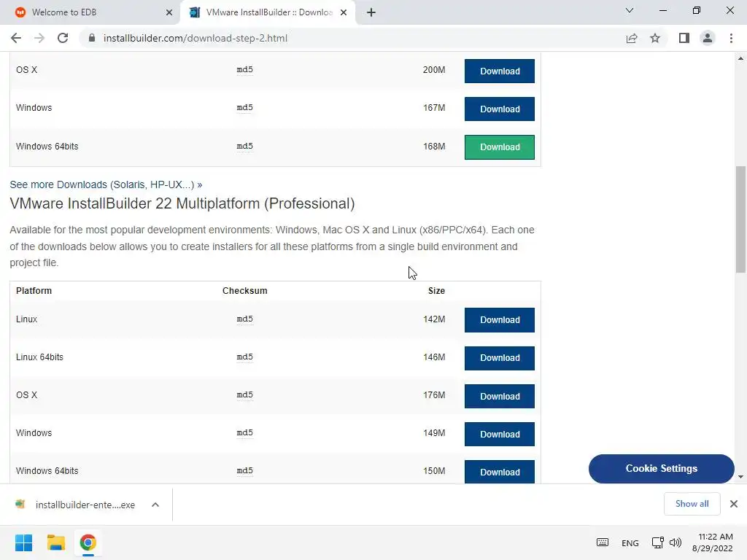
Task: Open the downloaded installbuilder exe file
Action: tap(76, 505)
